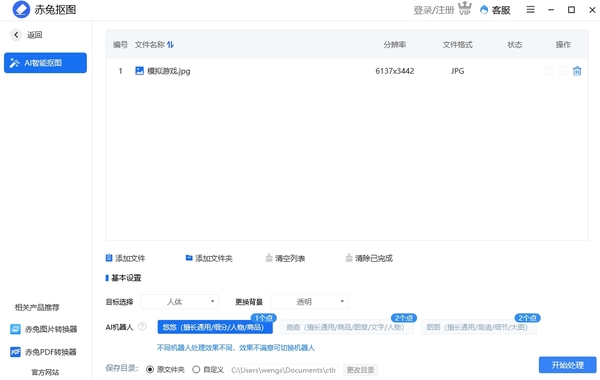This screenshot has height=380, width=600.
Task: Open folder icon for 模拟游戏.jpg
Action: click(549, 71)
